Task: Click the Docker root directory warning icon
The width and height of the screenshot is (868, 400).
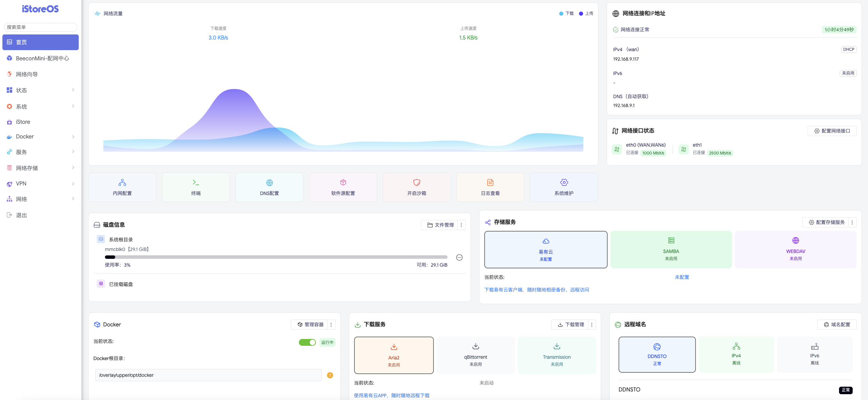Action: [x=330, y=375]
